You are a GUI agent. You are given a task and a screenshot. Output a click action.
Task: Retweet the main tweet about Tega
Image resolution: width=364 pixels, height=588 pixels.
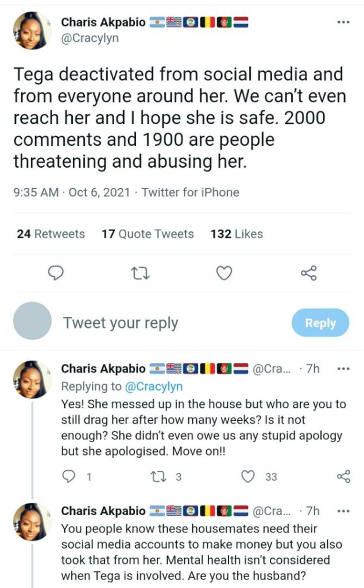pyautogui.click(x=142, y=273)
